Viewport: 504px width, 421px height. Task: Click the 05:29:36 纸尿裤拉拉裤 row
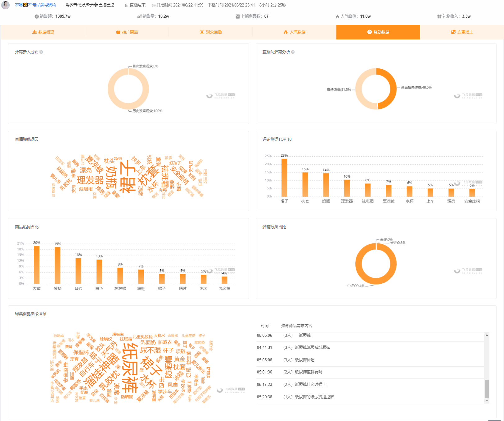click(370, 397)
